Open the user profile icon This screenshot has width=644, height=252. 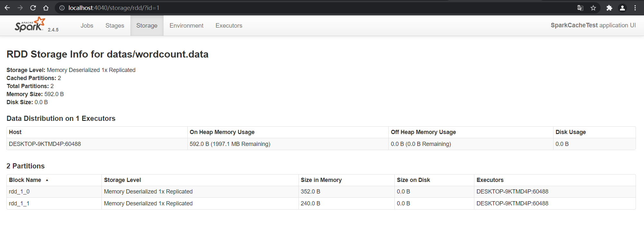tap(622, 8)
